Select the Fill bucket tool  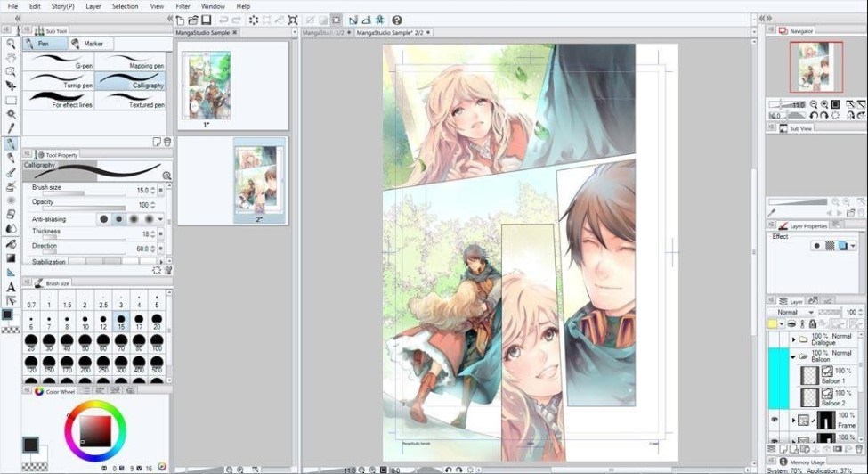point(11,243)
